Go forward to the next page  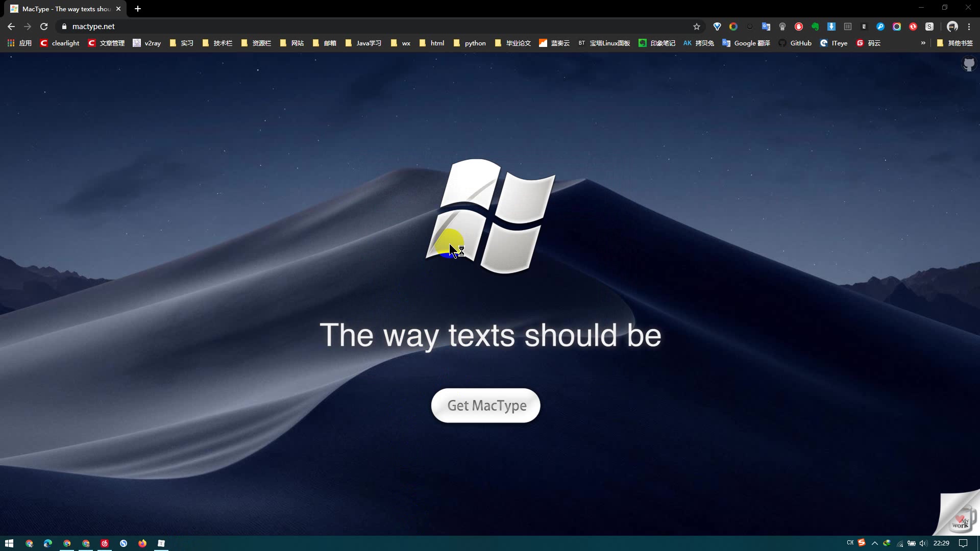(x=28, y=27)
